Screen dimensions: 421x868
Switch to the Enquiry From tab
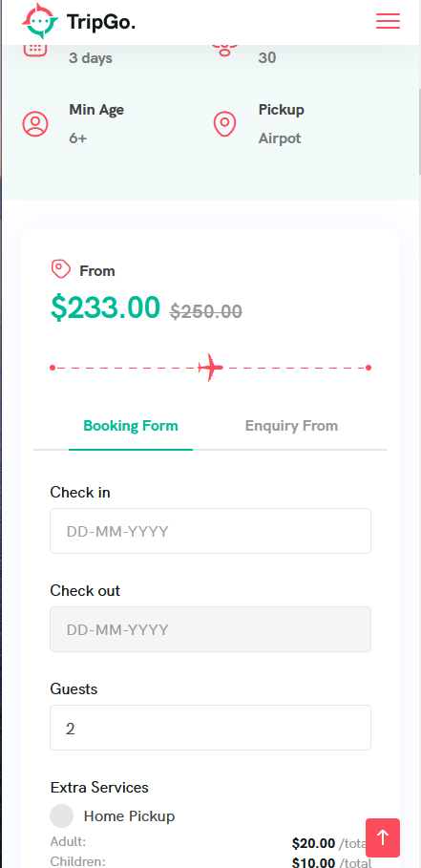pyautogui.click(x=291, y=426)
